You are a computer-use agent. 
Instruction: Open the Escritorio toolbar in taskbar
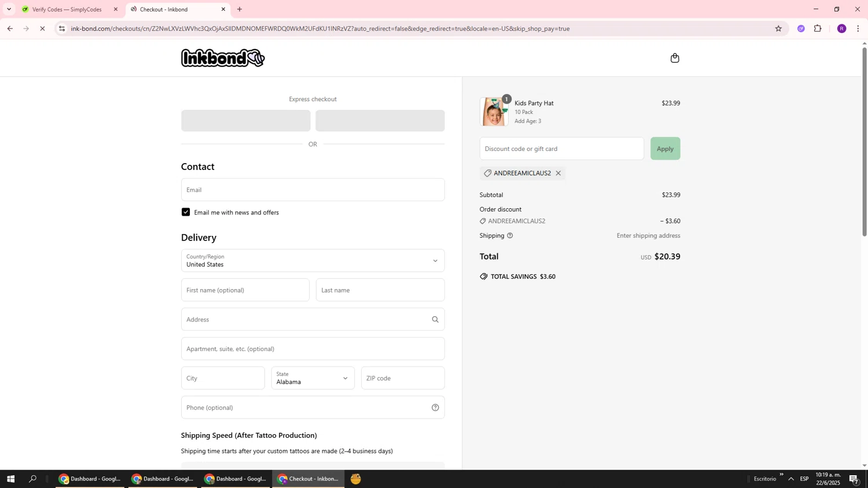(x=765, y=479)
